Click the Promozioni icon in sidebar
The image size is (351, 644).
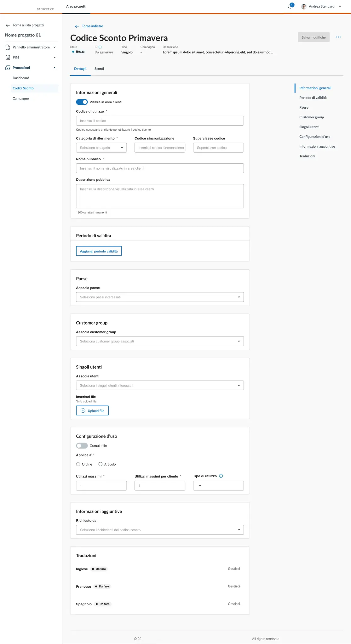[x=8, y=68]
